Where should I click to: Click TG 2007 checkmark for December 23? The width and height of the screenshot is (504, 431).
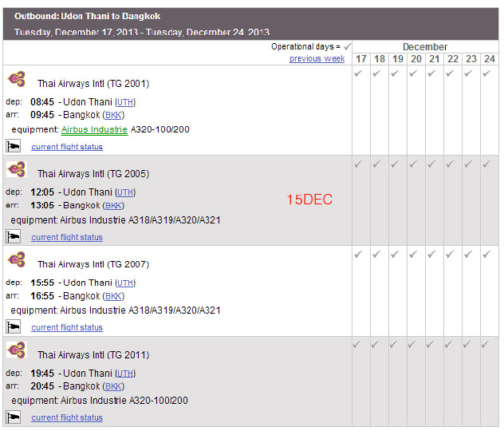[468, 255]
